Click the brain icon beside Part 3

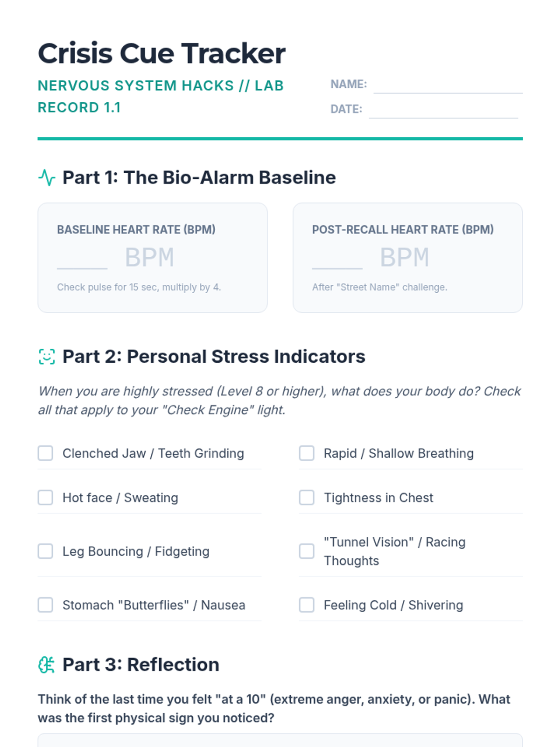pyautogui.click(x=47, y=665)
